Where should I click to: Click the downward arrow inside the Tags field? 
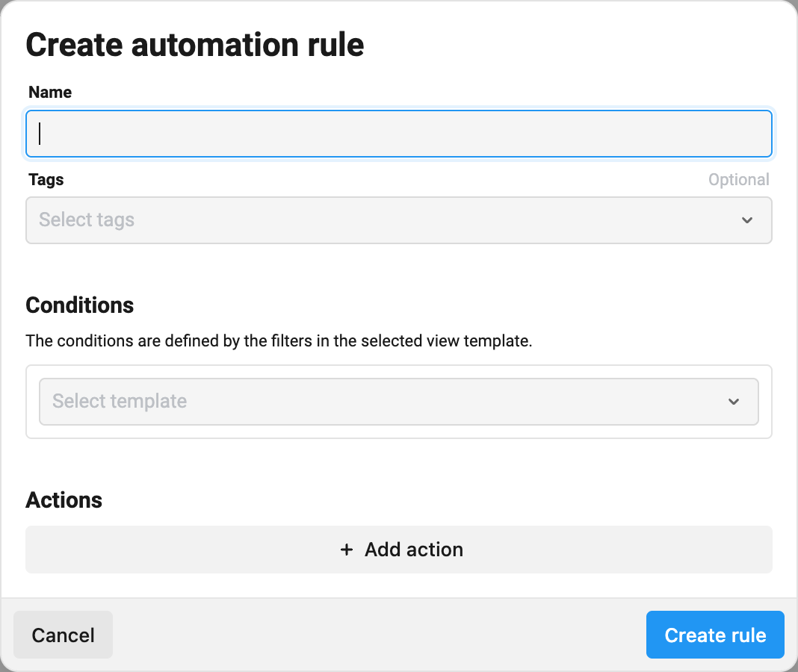tap(747, 220)
